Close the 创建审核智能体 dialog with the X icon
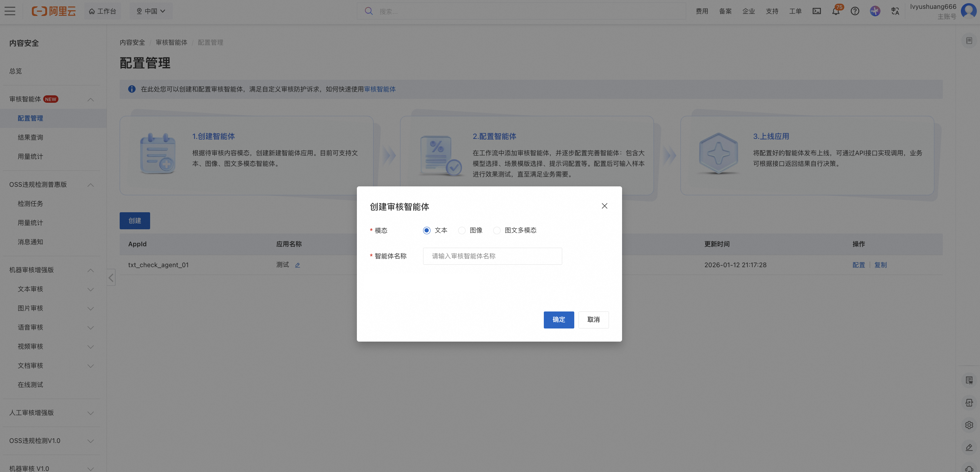Screen dimensions: 980x472 click(x=604, y=206)
